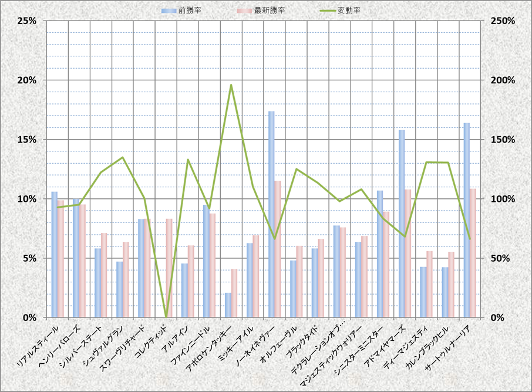Select the short blue bar for アポロケンタッキー
The width and height of the screenshot is (532, 392).
228,305
